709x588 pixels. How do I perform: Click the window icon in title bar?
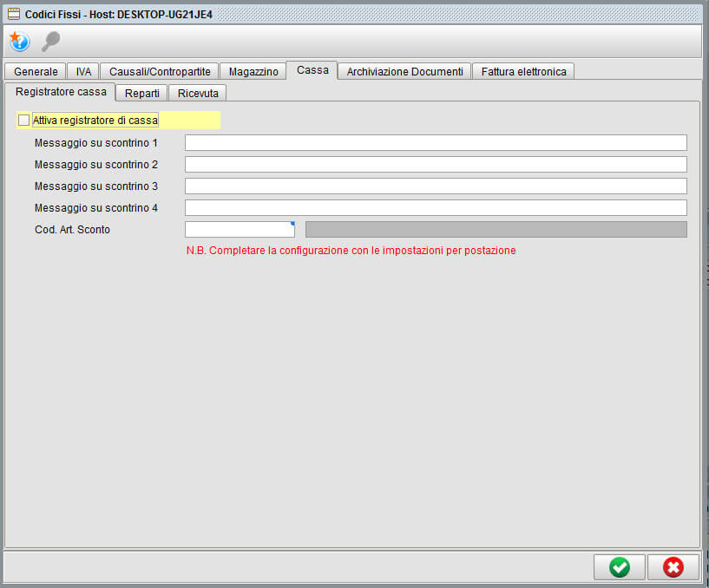point(13,14)
